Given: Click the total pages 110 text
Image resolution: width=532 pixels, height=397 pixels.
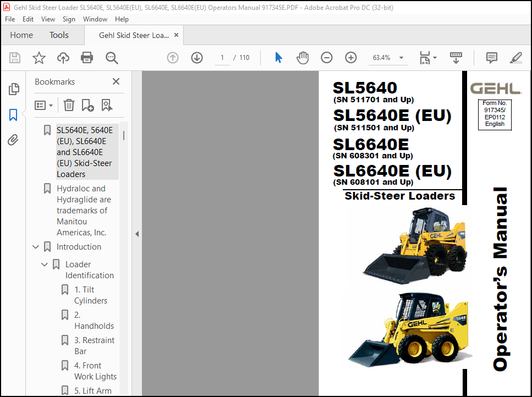Looking at the screenshot, I should [244, 58].
